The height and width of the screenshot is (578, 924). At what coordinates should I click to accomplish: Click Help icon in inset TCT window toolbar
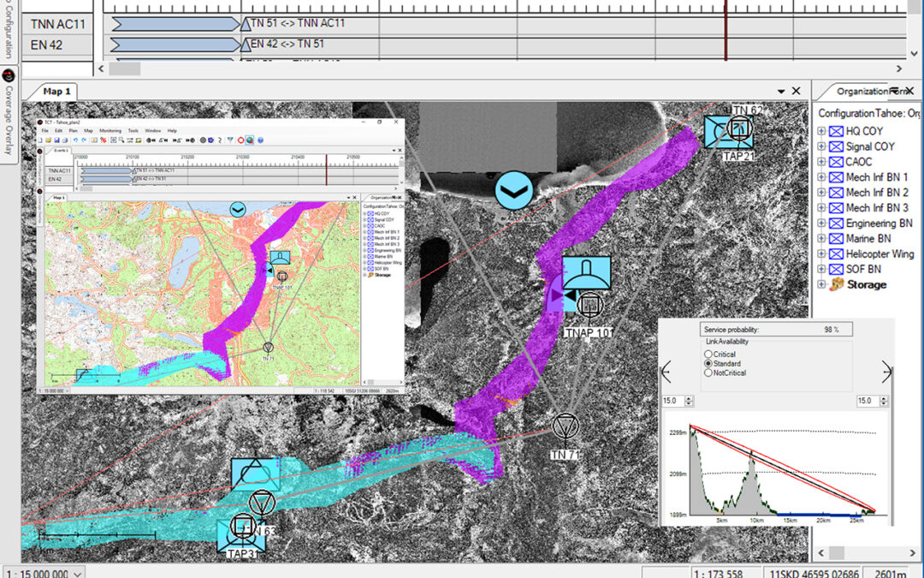tap(260, 140)
